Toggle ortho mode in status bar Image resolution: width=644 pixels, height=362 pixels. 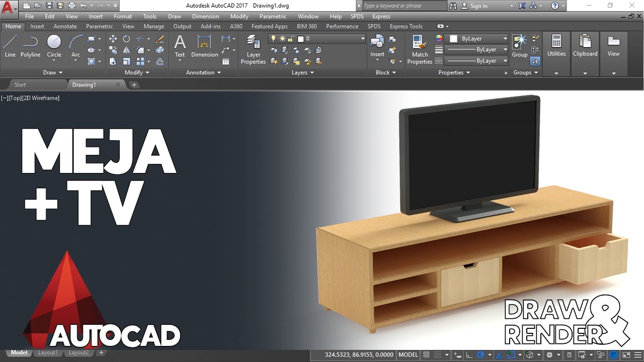click(469, 354)
